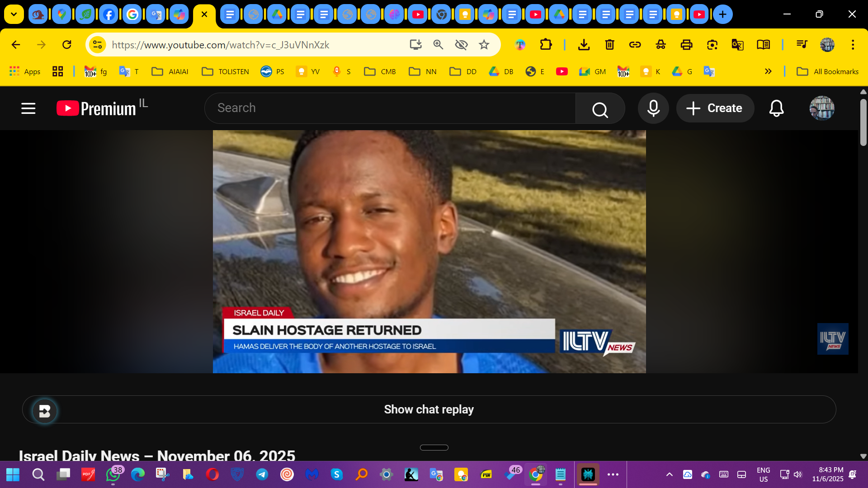The height and width of the screenshot is (488, 868).
Task: Bookmark this page with the star icon
Action: tap(484, 45)
